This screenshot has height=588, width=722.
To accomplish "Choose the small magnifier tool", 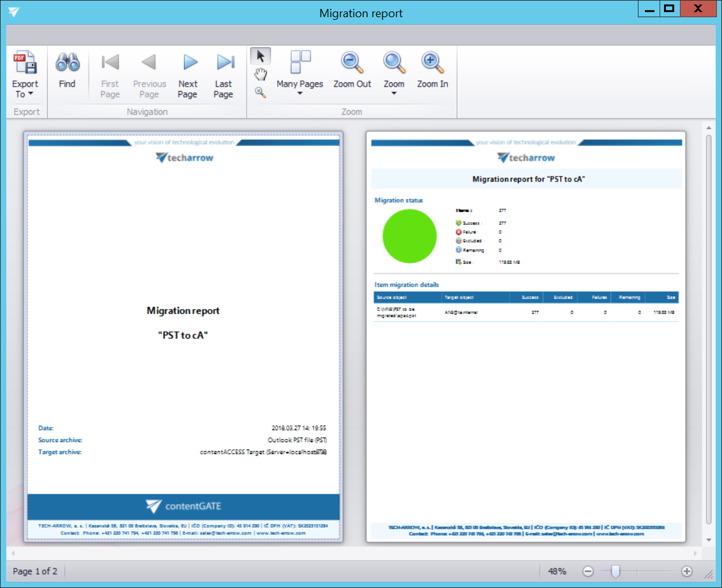I will [261, 92].
